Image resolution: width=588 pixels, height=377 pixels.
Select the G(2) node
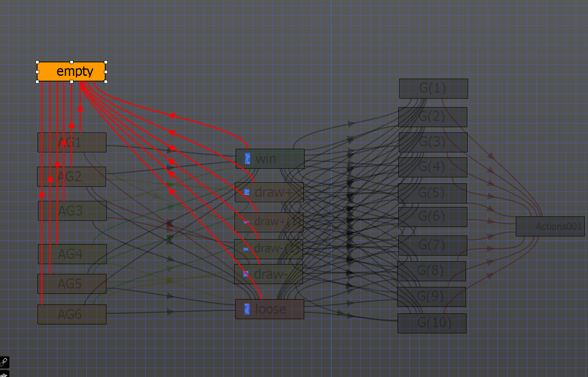pyautogui.click(x=433, y=117)
